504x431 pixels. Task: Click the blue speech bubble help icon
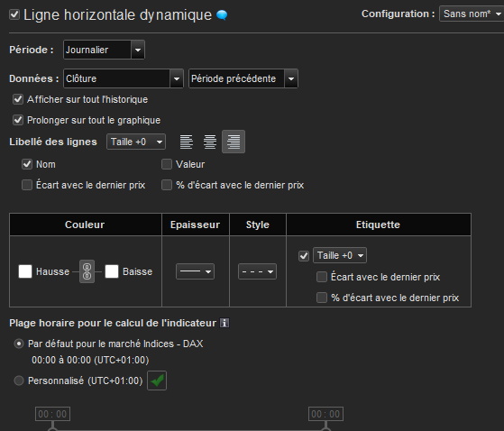point(222,14)
